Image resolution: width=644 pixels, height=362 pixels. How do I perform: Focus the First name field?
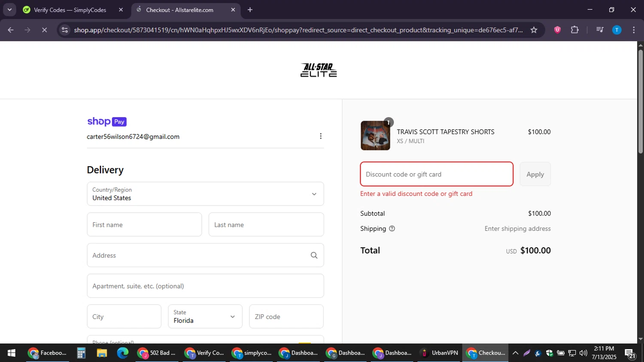(x=144, y=225)
